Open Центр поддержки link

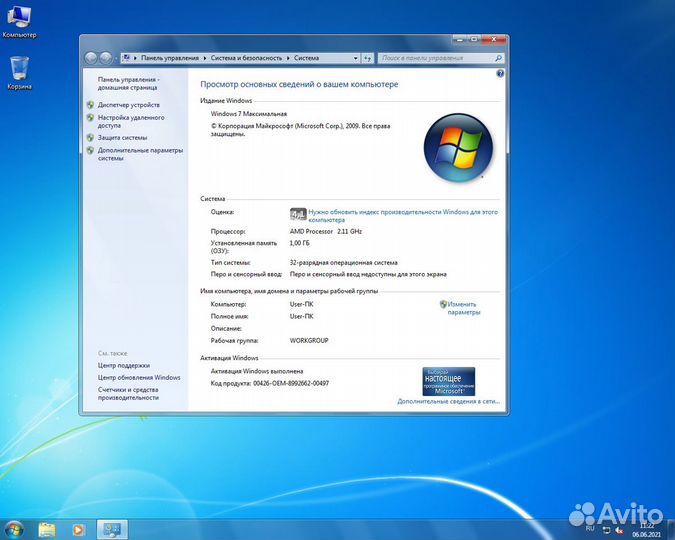click(124, 365)
